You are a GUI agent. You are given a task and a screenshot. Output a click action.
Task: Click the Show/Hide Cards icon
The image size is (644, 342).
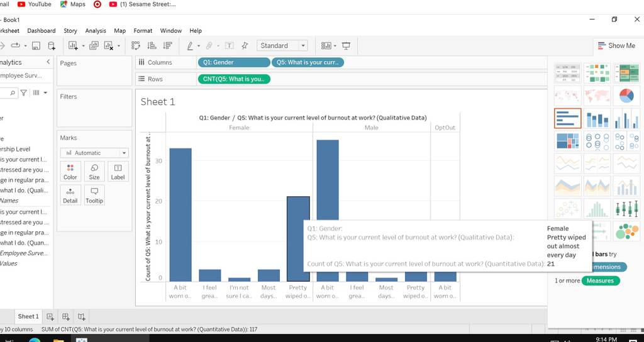(x=326, y=45)
